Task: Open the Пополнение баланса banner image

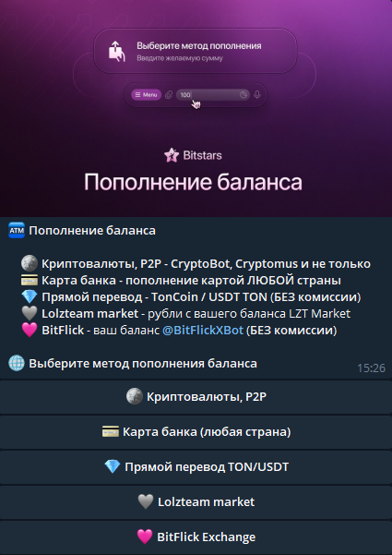Action: point(196,108)
